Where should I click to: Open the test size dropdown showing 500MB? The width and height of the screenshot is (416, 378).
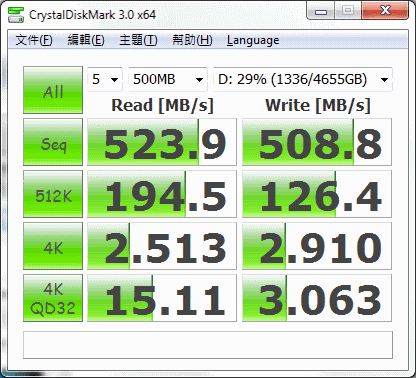coord(168,79)
